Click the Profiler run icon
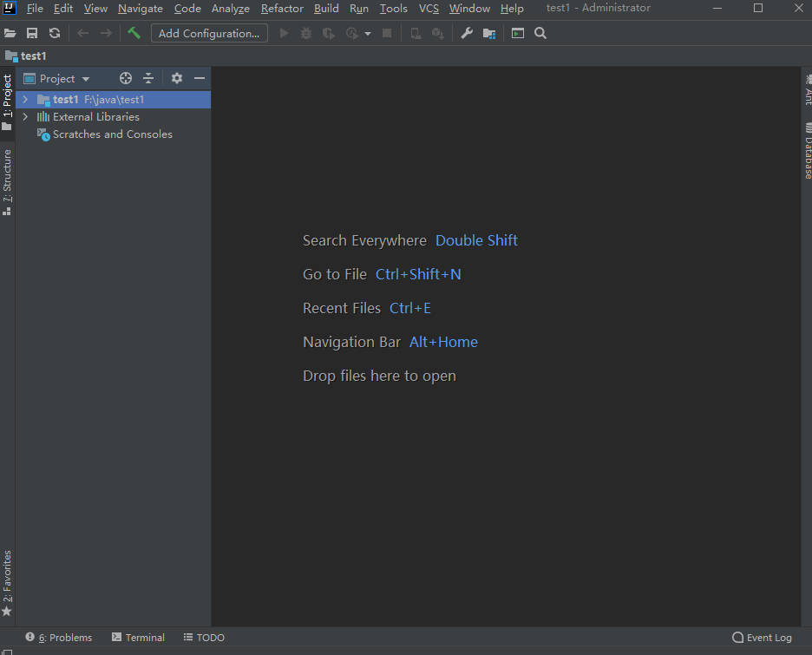Image resolution: width=812 pixels, height=655 pixels. 352,34
